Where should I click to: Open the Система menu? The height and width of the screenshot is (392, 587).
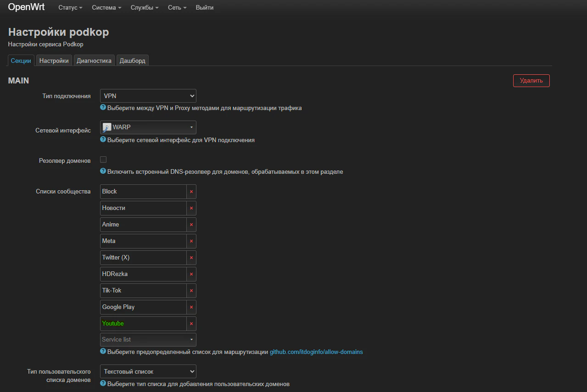[x=106, y=8]
